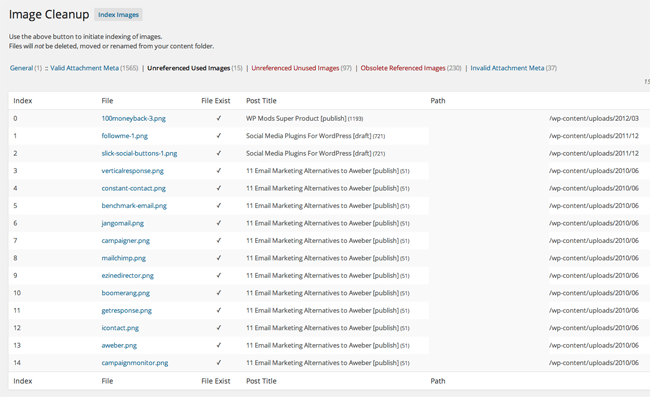Click the path /wp-content/uploads/2012/03

coord(594,119)
